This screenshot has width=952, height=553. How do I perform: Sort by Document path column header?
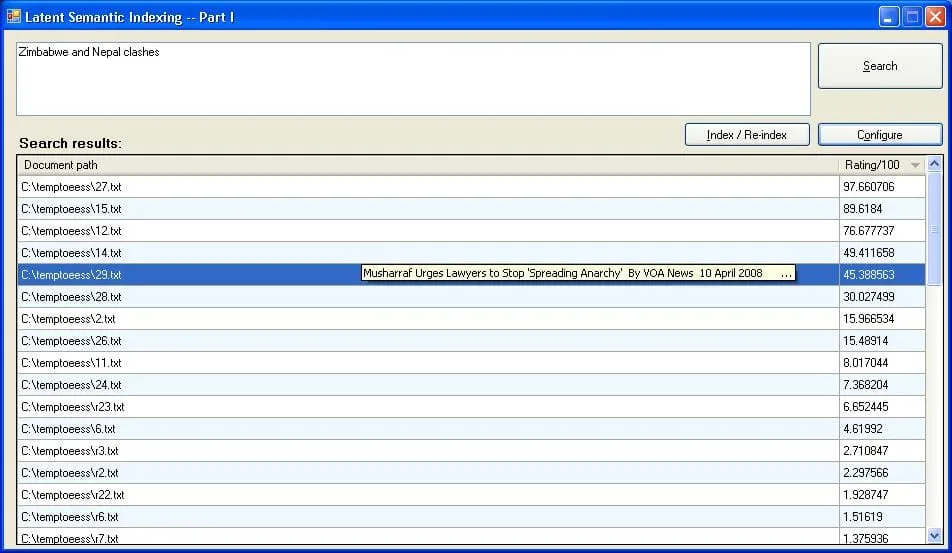click(427, 165)
